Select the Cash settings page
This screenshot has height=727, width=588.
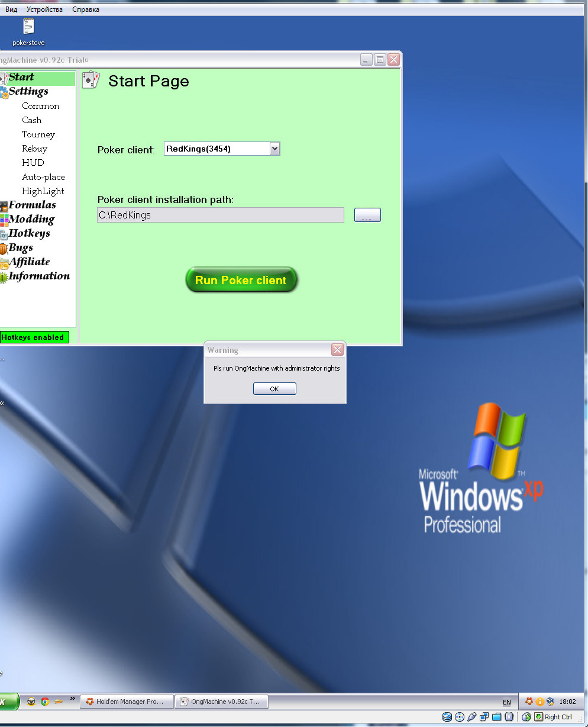pos(32,120)
